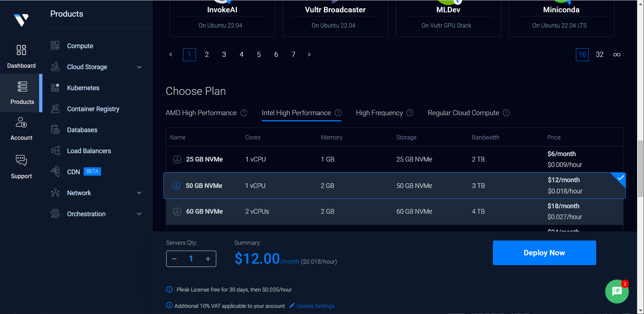
Task: Click the Databases icon
Action: (55, 130)
